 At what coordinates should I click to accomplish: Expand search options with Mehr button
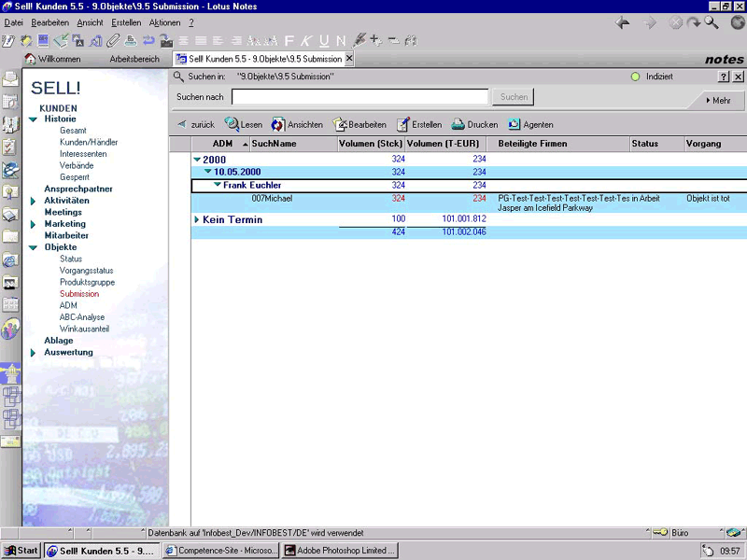(719, 100)
